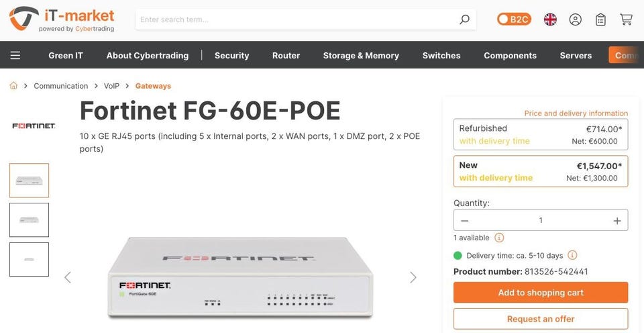Open the language selector flag icon
This screenshot has height=333, width=644.
point(550,19)
